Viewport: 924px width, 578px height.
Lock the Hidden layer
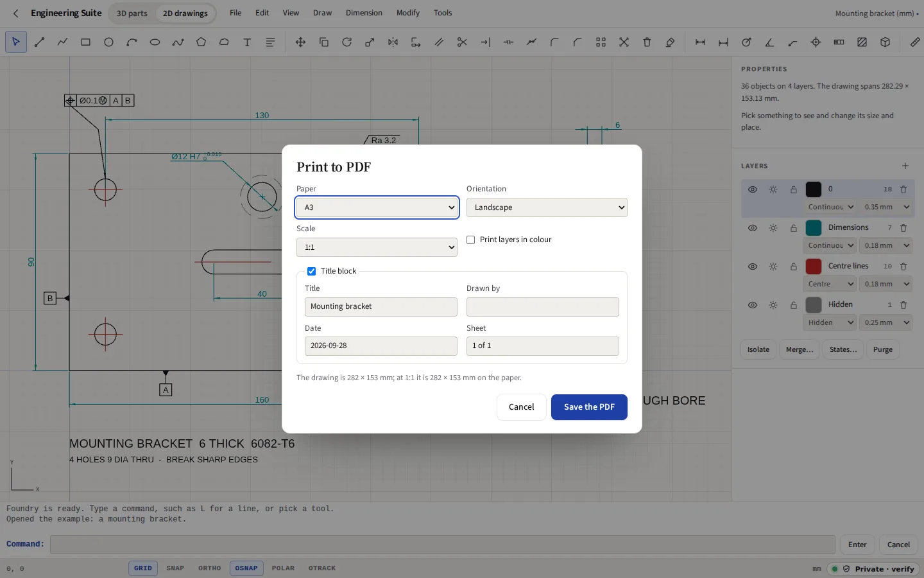pyautogui.click(x=794, y=305)
